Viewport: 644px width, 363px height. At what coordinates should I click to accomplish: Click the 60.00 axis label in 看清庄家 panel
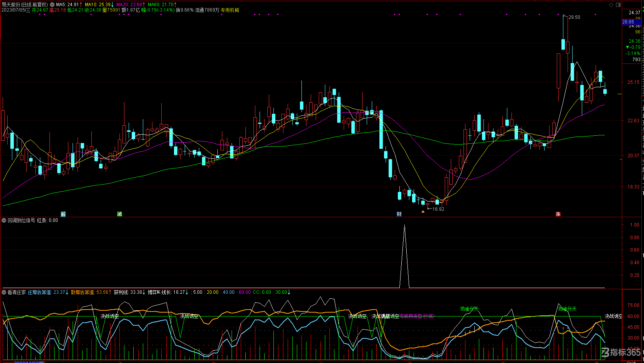click(x=633, y=316)
